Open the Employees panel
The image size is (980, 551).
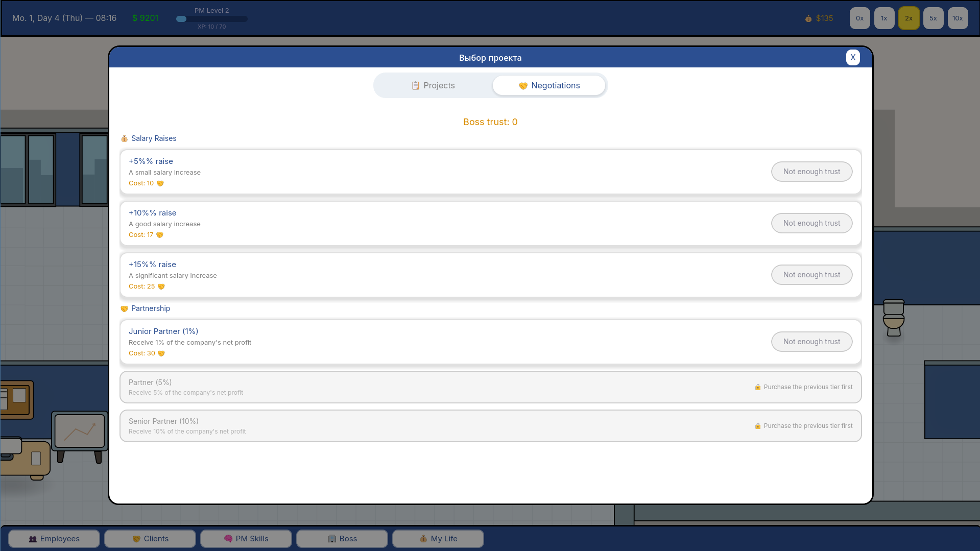click(x=54, y=539)
